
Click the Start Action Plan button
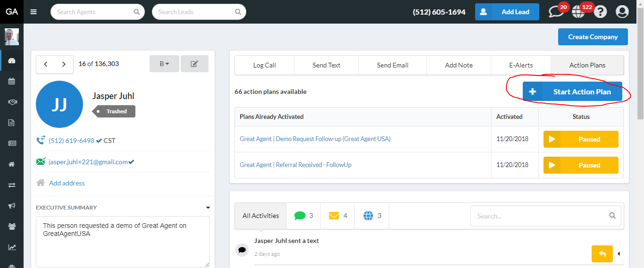(572, 92)
